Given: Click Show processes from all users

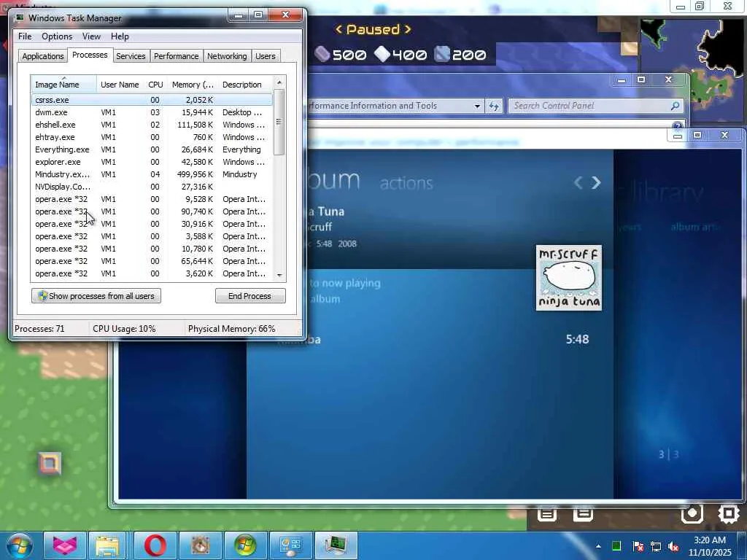Looking at the screenshot, I should (x=96, y=296).
